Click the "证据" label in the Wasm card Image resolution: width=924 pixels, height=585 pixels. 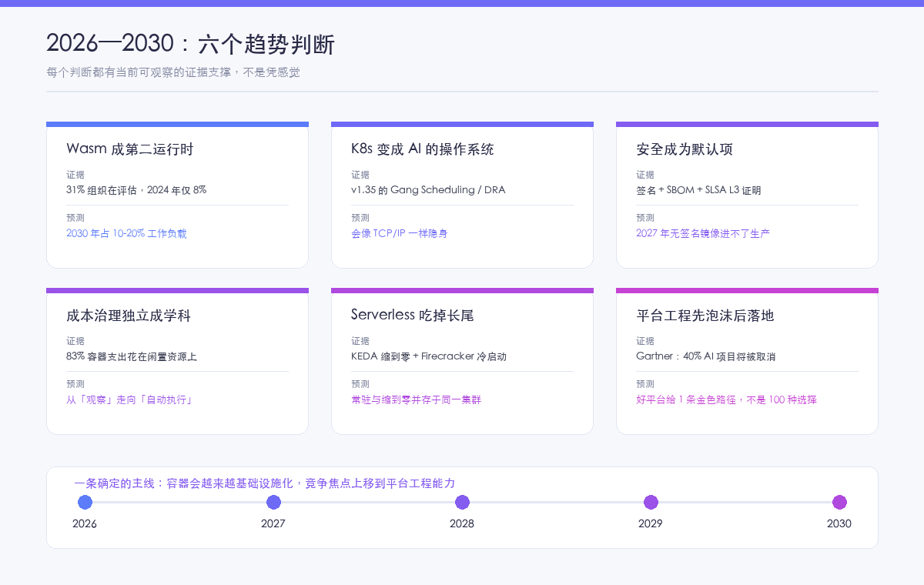[75, 175]
